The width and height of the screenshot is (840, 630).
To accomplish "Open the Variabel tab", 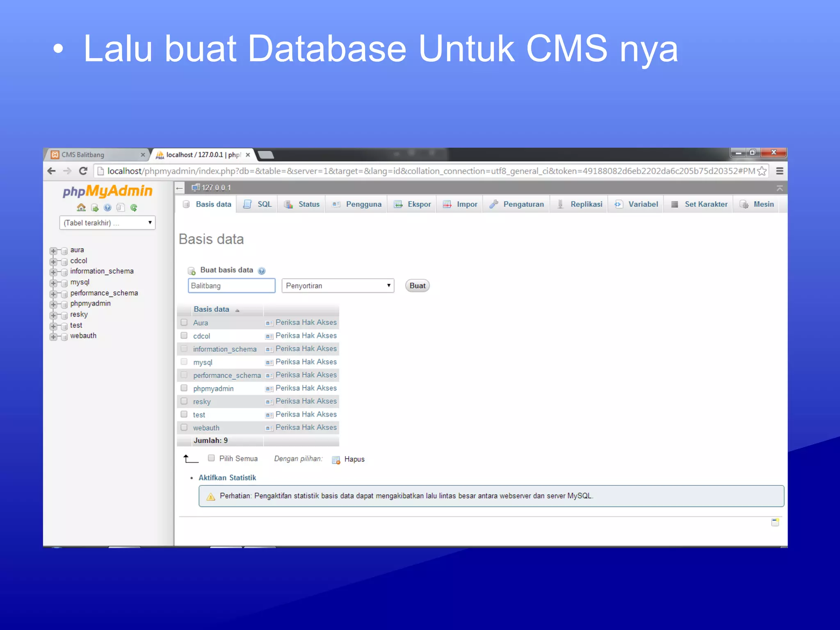I will point(636,204).
